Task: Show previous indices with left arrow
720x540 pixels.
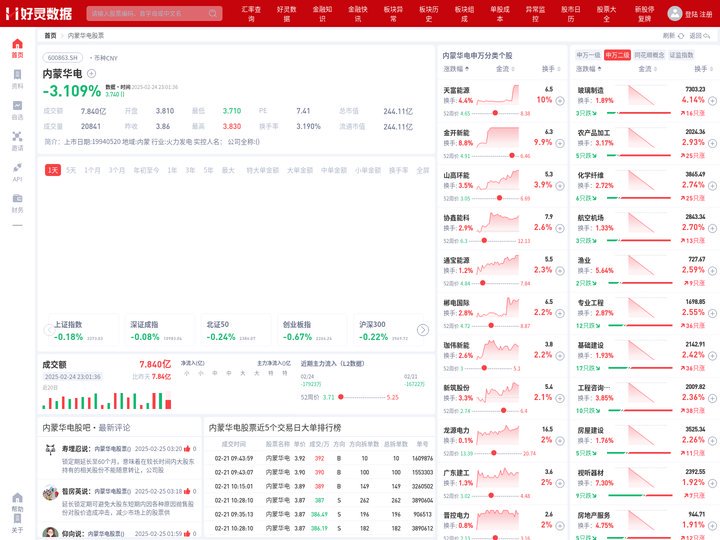Action: click(x=49, y=330)
